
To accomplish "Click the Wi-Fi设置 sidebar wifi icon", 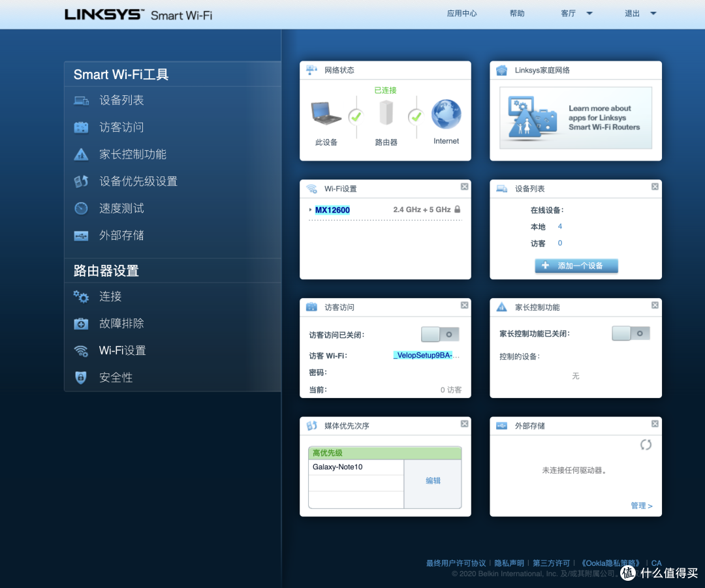I will click(x=82, y=350).
